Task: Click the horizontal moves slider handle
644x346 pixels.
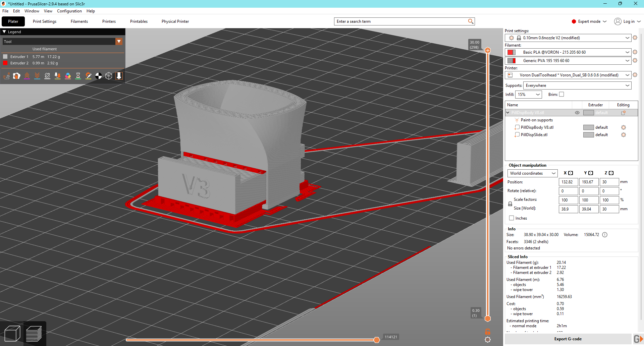Action: pyautogui.click(x=377, y=340)
